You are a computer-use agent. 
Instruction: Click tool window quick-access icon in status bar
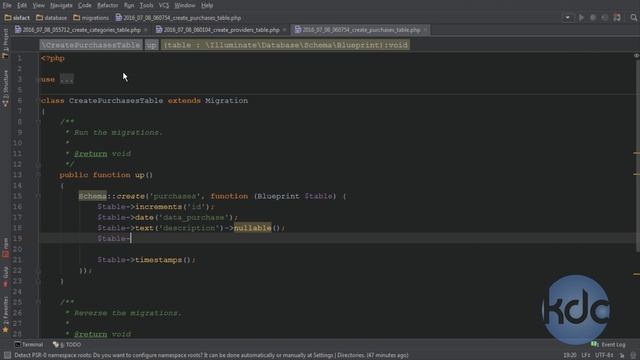click(x=7, y=356)
